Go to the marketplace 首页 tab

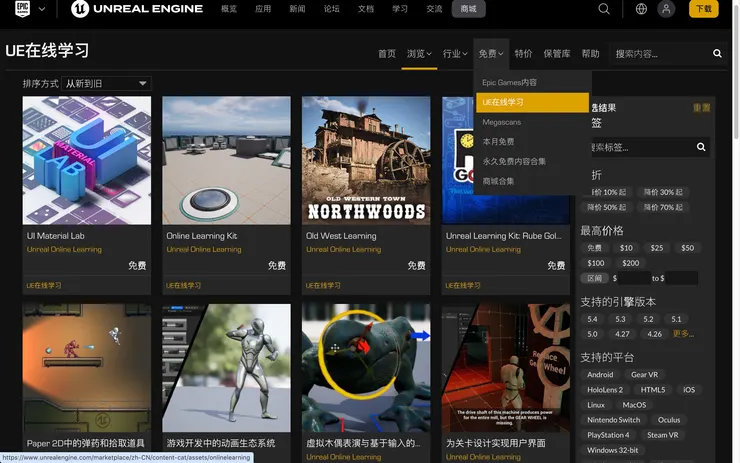387,54
